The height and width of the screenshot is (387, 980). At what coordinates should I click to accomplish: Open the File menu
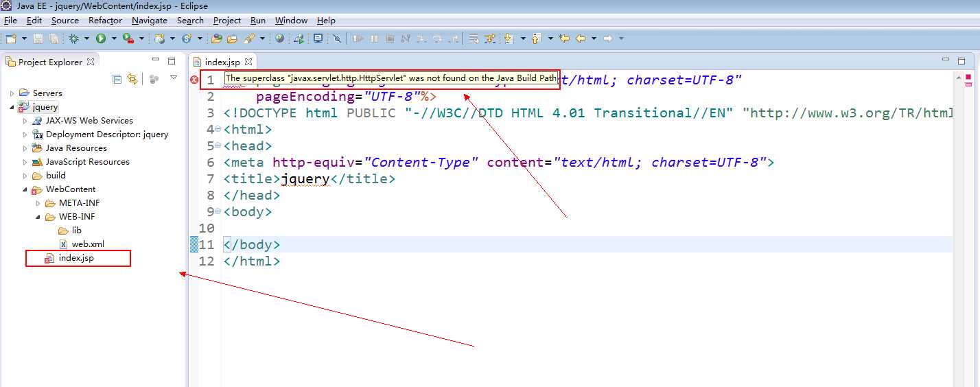click(x=10, y=21)
